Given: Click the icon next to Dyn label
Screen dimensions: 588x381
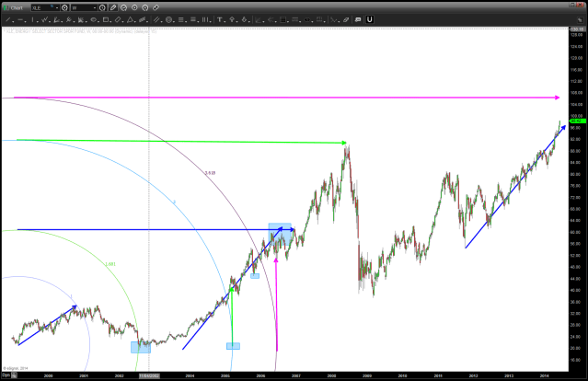Looking at the screenshot, I should pyautogui.click(x=14, y=375).
